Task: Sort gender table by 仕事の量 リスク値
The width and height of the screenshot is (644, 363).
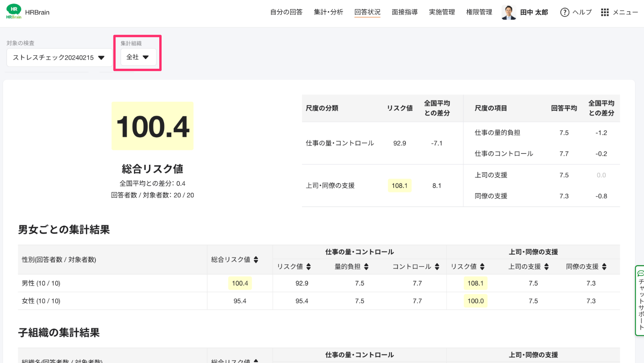Action: coord(308,267)
